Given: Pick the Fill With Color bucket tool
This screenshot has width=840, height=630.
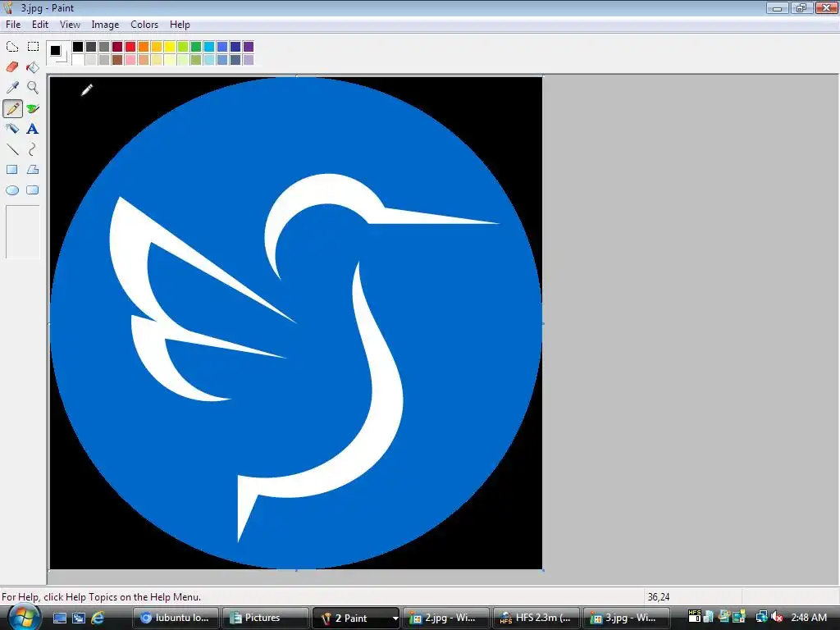Looking at the screenshot, I should click(x=33, y=67).
